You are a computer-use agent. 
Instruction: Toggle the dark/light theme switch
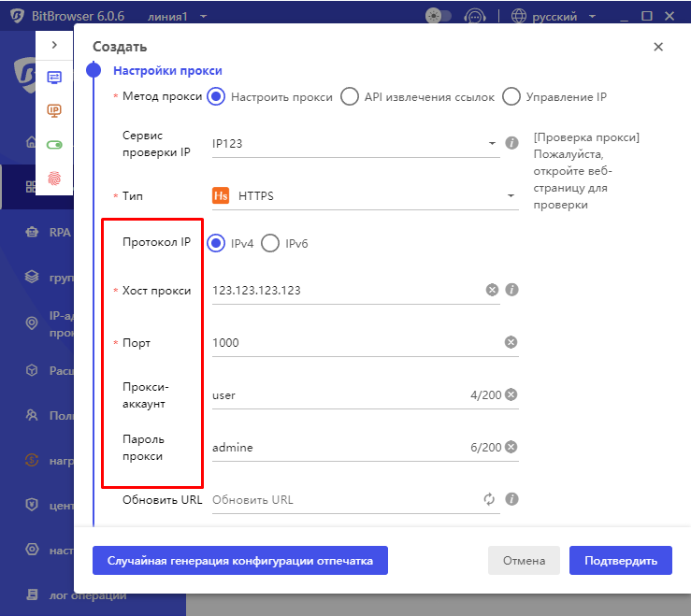tap(438, 16)
